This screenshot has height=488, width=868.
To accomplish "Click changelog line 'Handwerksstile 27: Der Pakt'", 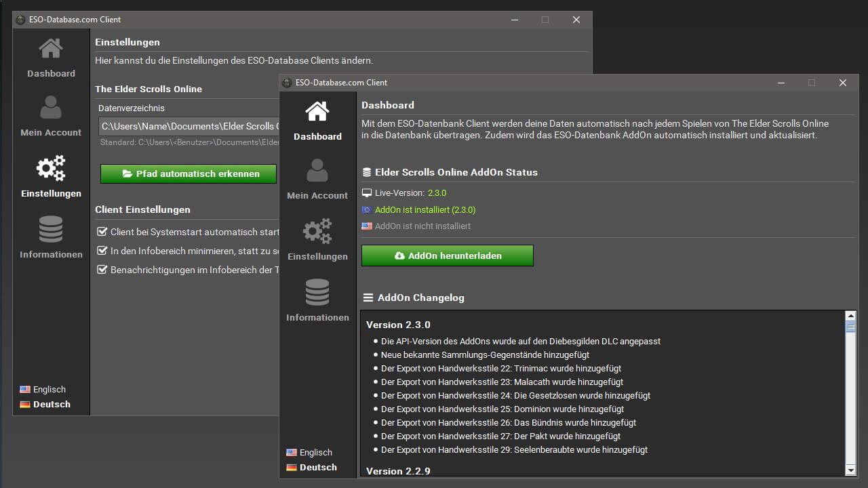I will pyautogui.click(x=501, y=436).
